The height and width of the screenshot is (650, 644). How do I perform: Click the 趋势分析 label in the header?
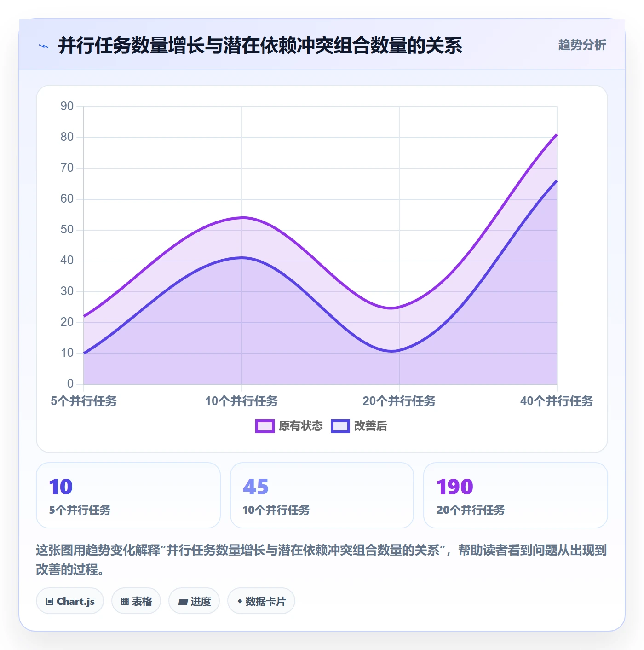pos(582,45)
